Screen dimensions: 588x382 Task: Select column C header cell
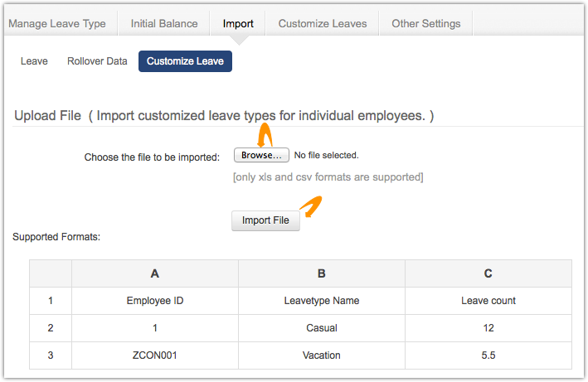488,273
